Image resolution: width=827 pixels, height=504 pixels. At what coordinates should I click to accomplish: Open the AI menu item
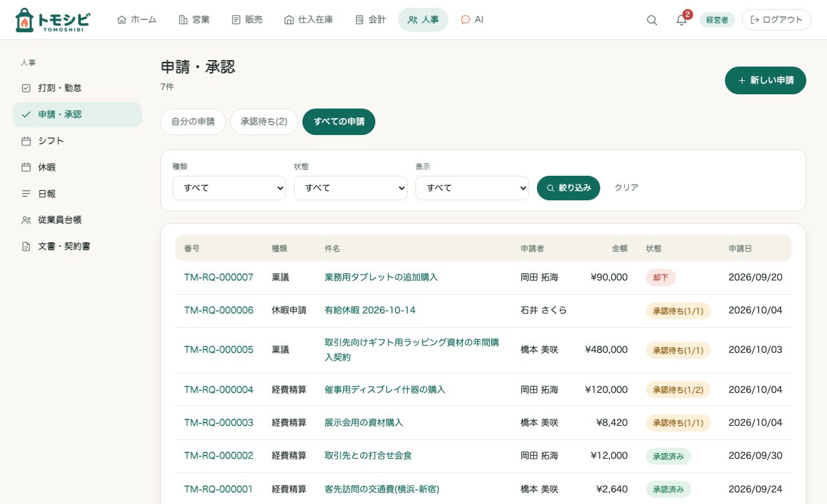[x=472, y=20]
